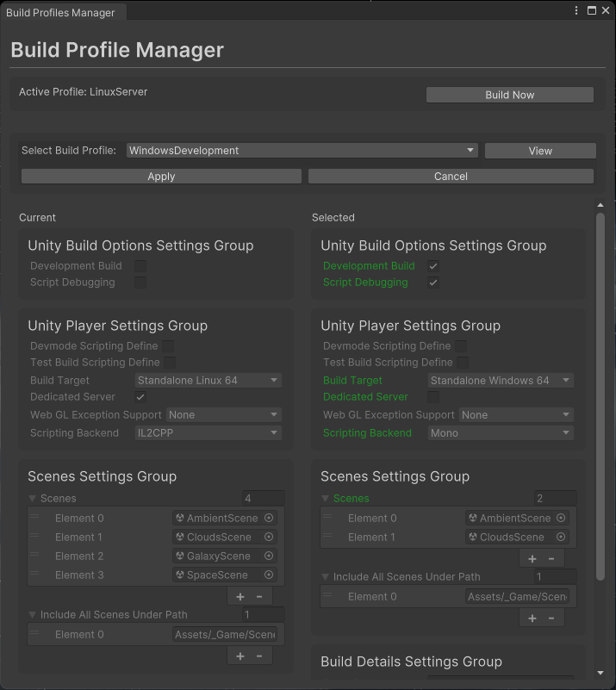
Task: Open Selected Build Target dropdown
Action: pos(501,380)
